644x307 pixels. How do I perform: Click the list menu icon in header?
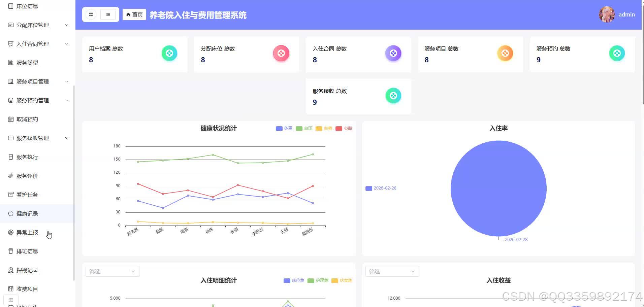(108, 14)
